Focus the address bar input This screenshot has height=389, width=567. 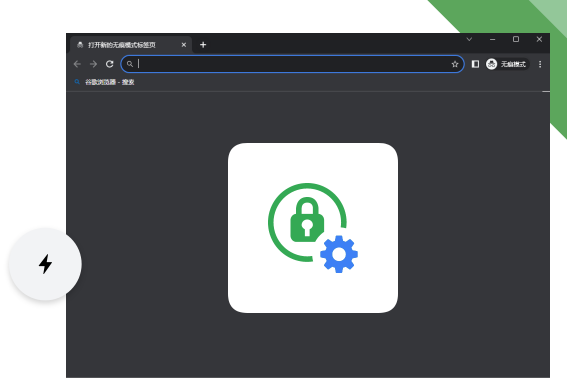pyautogui.click(x=293, y=64)
